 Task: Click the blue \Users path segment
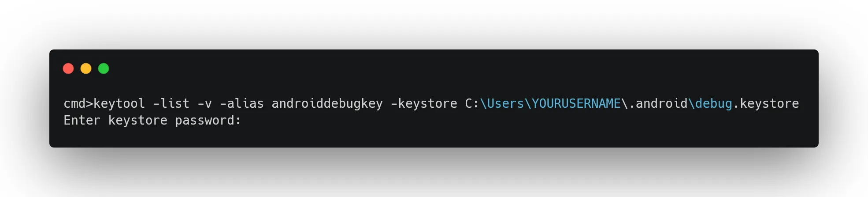[x=502, y=104]
